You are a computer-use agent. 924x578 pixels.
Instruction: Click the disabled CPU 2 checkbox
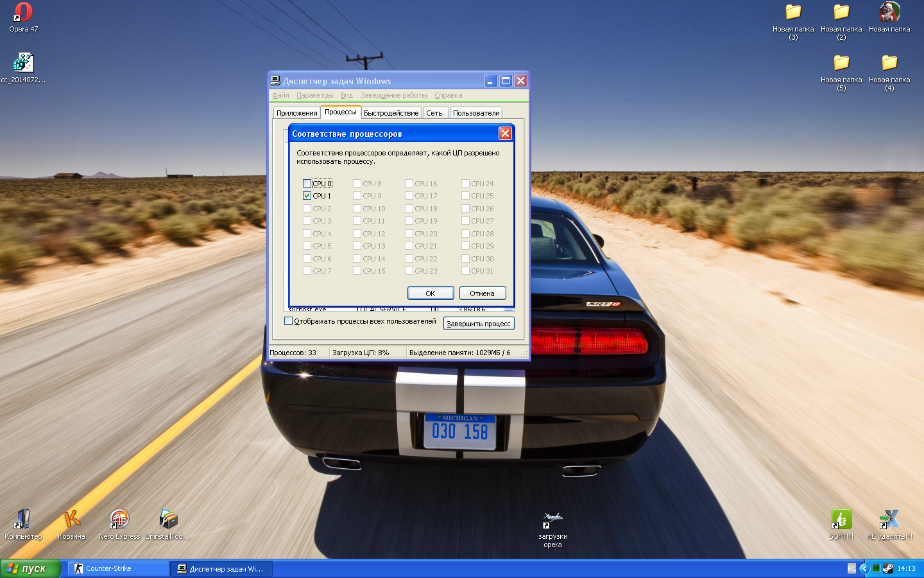(x=307, y=209)
